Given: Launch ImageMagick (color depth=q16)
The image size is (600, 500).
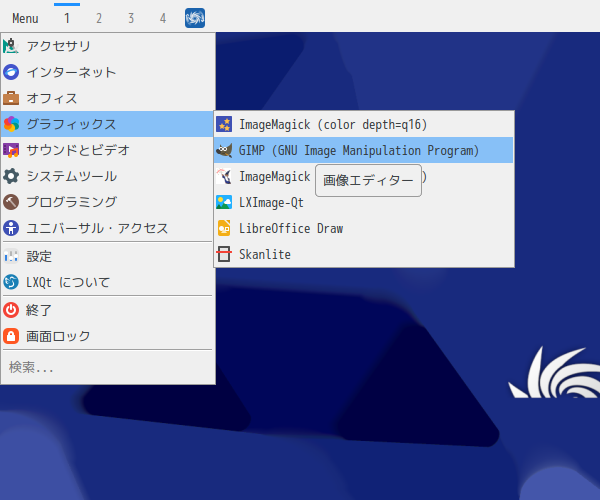Looking at the screenshot, I should (364, 125).
